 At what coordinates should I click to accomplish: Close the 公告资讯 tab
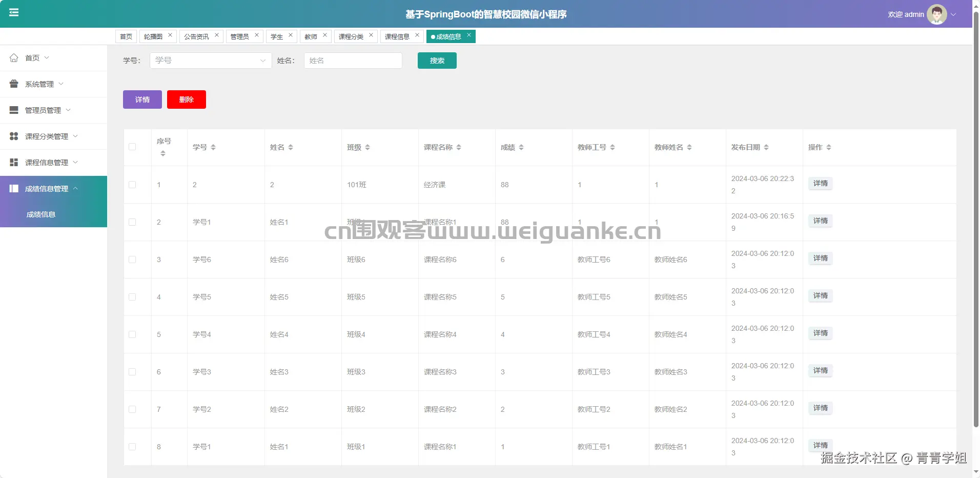coord(217,35)
